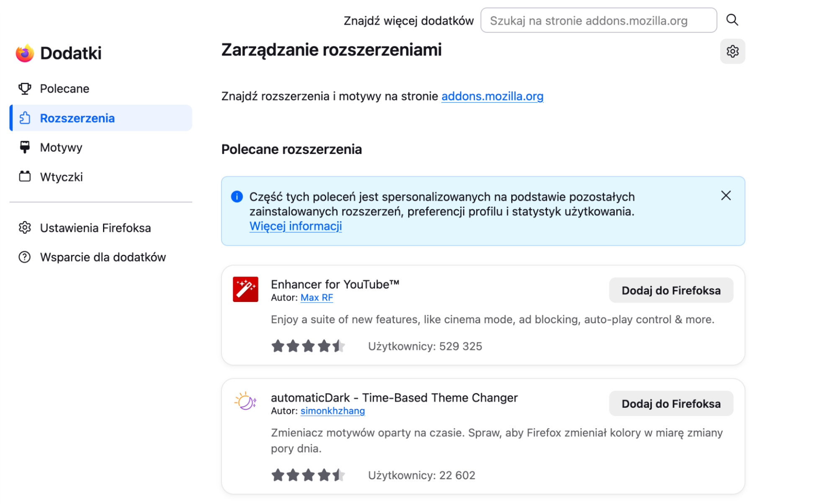Click the Znajdź więcej dodatków label
Image resolution: width=837 pixels, height=504 pixels.
[x=409, y=21]
